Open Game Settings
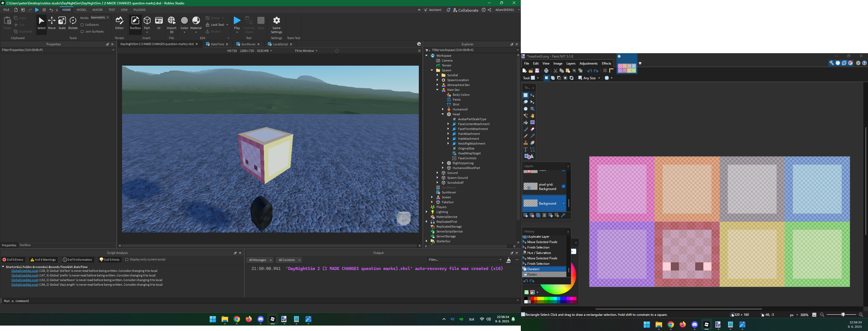Viewport: 868px width, 331px height. click(x=276, y=23)
